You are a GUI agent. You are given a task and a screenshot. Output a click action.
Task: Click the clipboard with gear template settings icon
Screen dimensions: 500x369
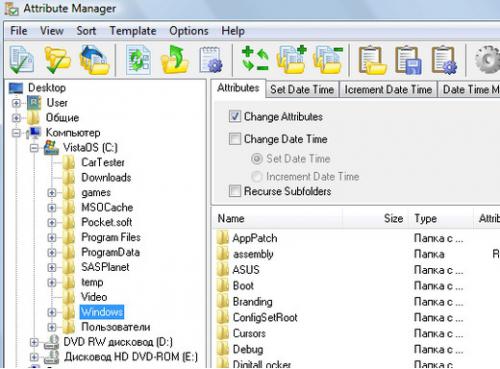click(444, 61)
